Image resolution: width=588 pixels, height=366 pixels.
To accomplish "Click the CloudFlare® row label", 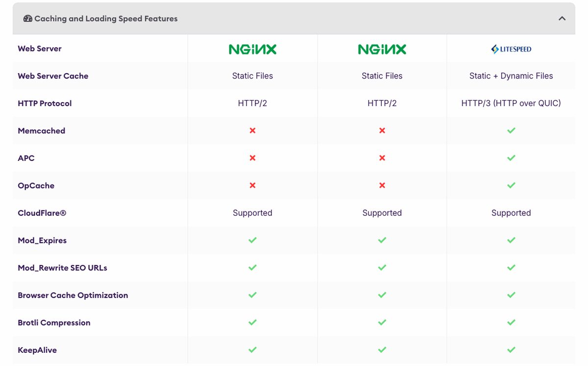I will (42, 213).
